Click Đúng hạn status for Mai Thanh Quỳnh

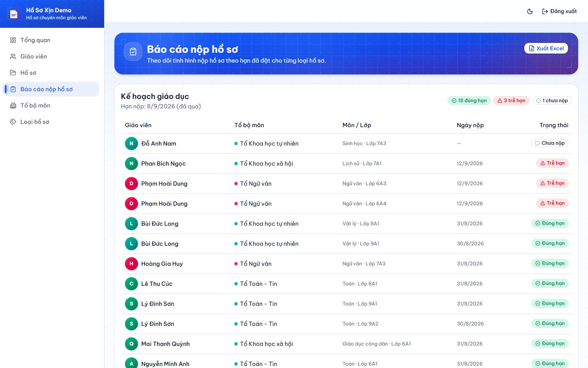(550, 343)
